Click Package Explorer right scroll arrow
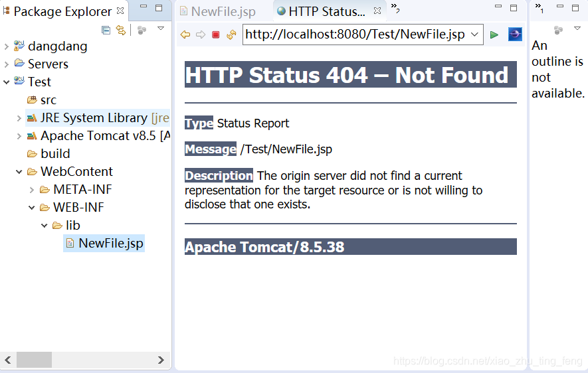588x373 pixels. click(161, 360)
